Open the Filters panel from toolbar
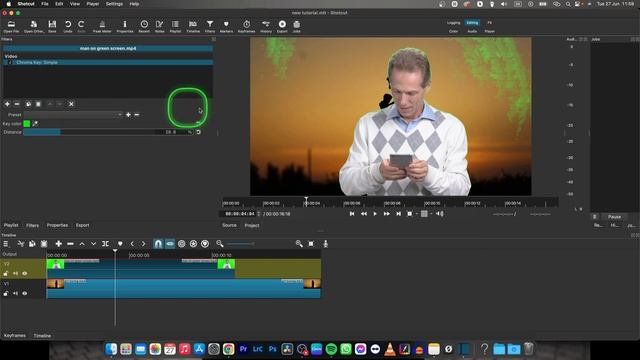This screenshot has height=360, width=640. [x=210, y=27]
